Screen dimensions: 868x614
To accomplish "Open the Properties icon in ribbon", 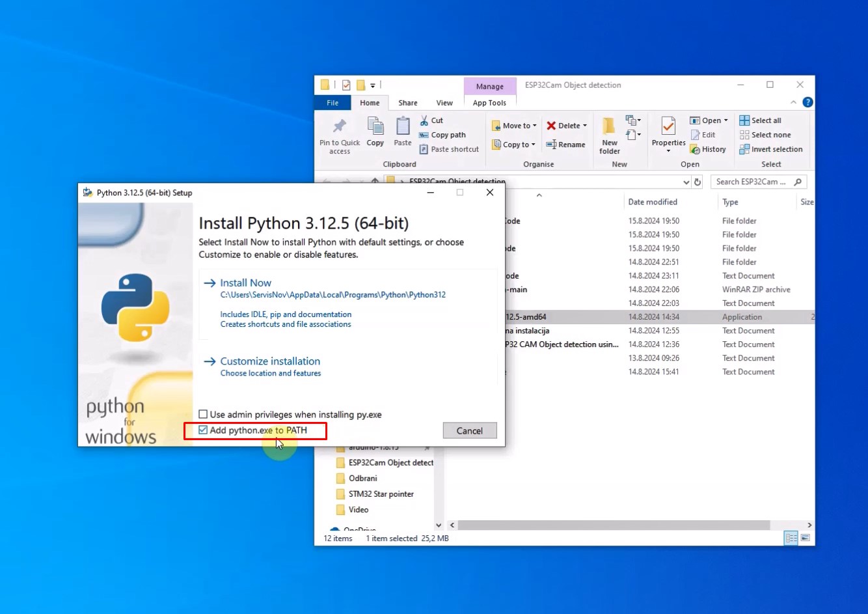I will pyautogui.click(x=668, y=126).
